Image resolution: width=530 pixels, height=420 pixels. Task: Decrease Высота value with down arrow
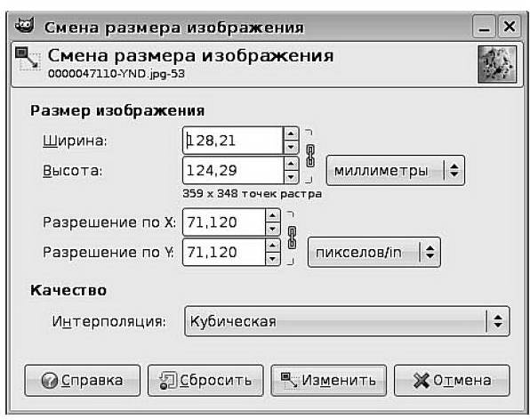pyautogui.click(x=291, y=177)
